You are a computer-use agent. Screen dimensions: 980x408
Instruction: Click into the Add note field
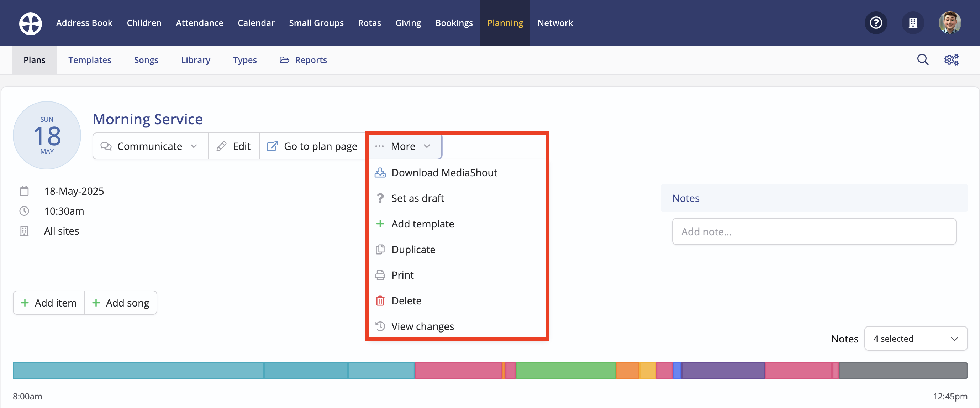(x=814, y=231)
